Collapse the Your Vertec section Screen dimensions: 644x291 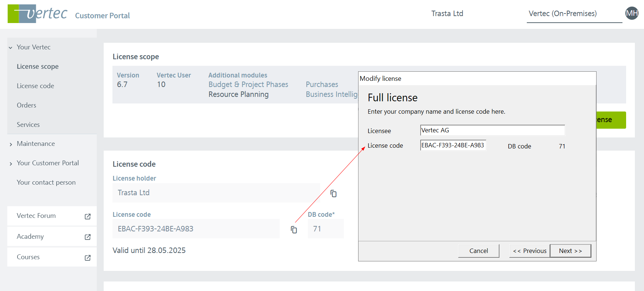pyautogui.click(x=11, y=48)
